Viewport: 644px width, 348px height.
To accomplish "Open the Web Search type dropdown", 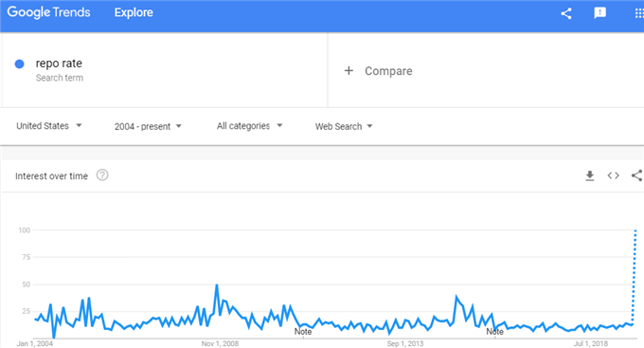I will click(344, 126).
